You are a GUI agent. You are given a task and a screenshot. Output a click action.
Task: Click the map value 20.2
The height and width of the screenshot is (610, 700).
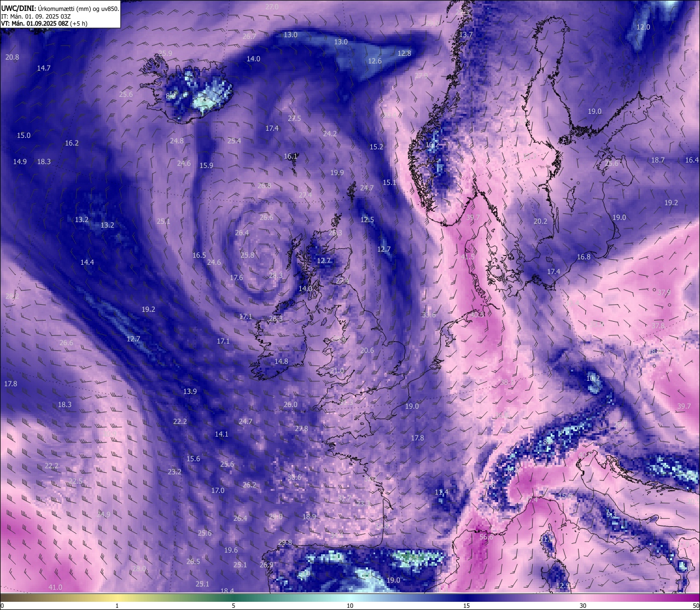click(540, 221)
